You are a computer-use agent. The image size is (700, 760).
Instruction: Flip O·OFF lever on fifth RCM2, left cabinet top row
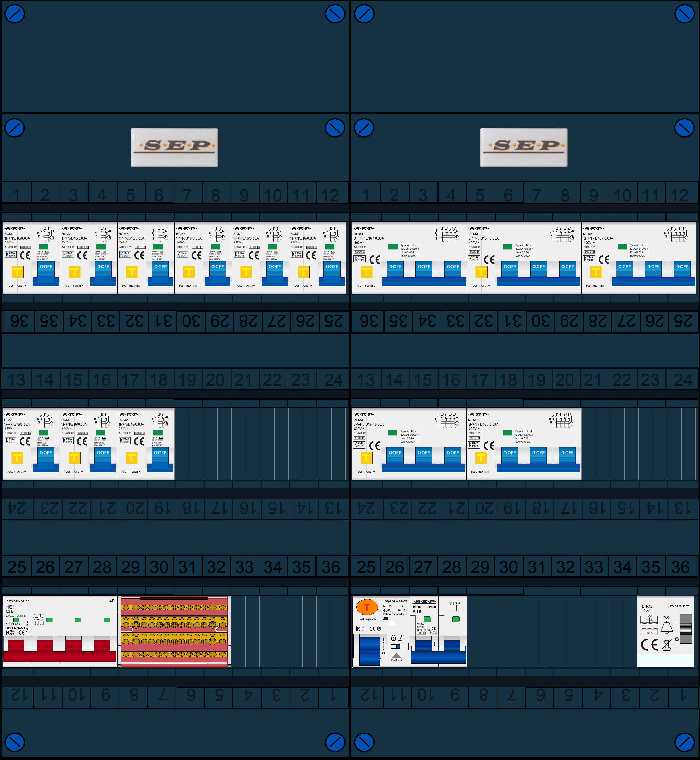tap(275, 274)
